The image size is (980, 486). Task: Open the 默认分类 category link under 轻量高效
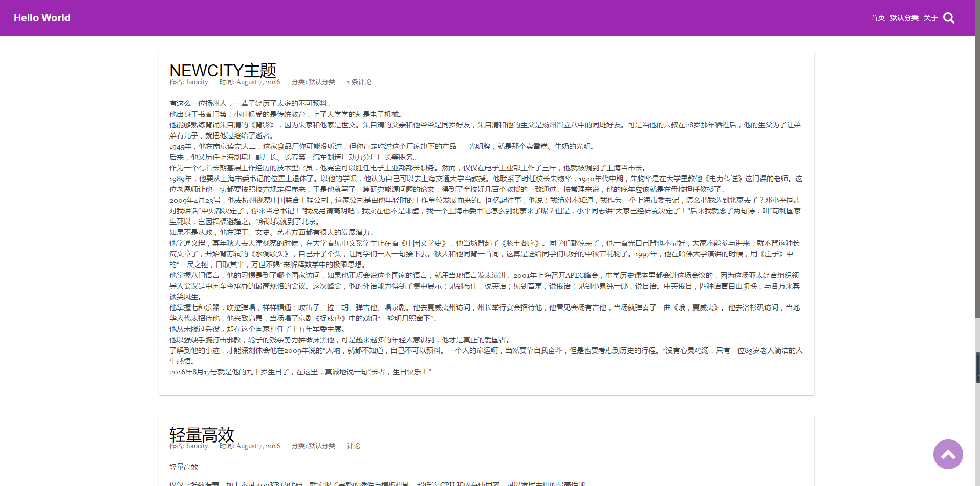[321, 446]
